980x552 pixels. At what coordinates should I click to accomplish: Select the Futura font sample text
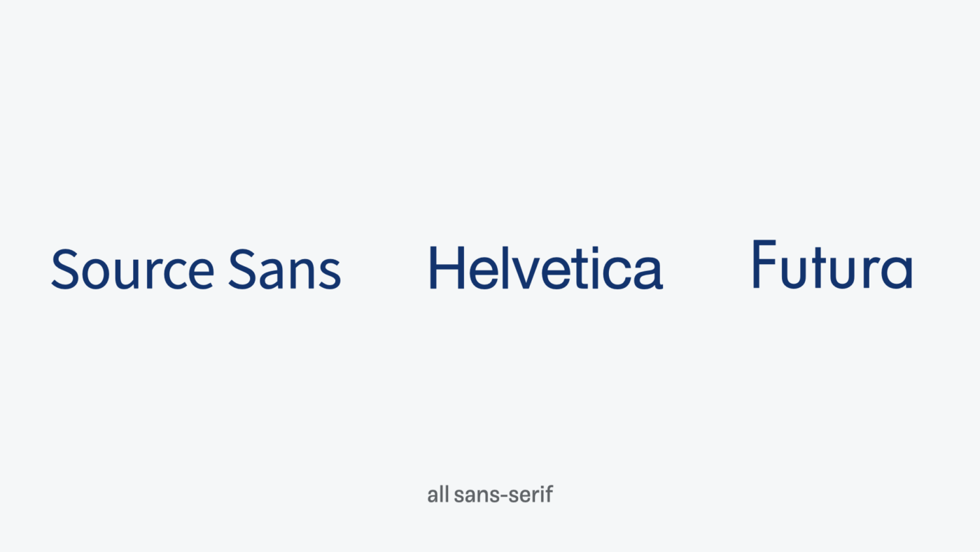pyautogui.click(x=832, y=264)
